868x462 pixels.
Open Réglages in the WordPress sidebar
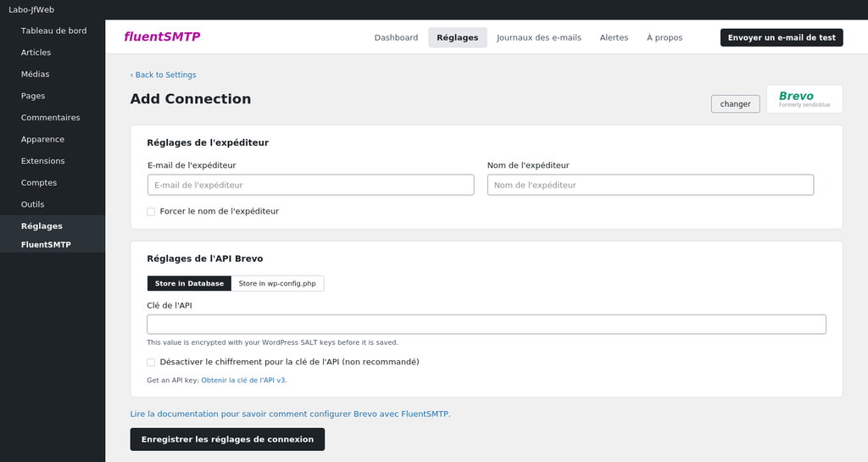tap(53, 225)
